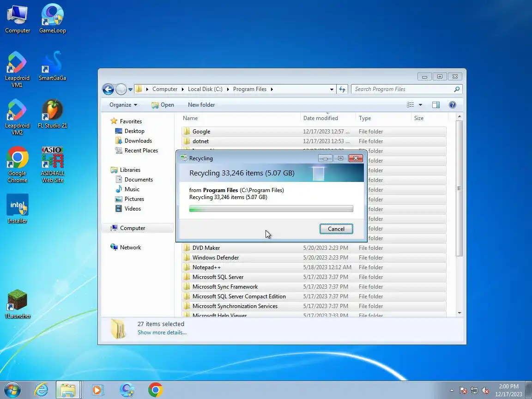Screen dimensions: 532x399
Task: Select the Google Chrome desktop shortcut
Action: click(x=17, y=164)
